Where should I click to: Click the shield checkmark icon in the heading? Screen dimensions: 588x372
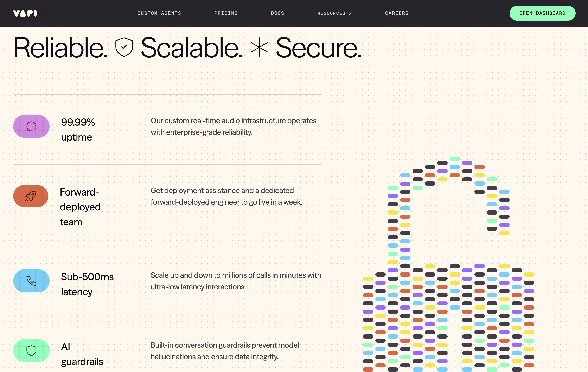tap(124, 47)
